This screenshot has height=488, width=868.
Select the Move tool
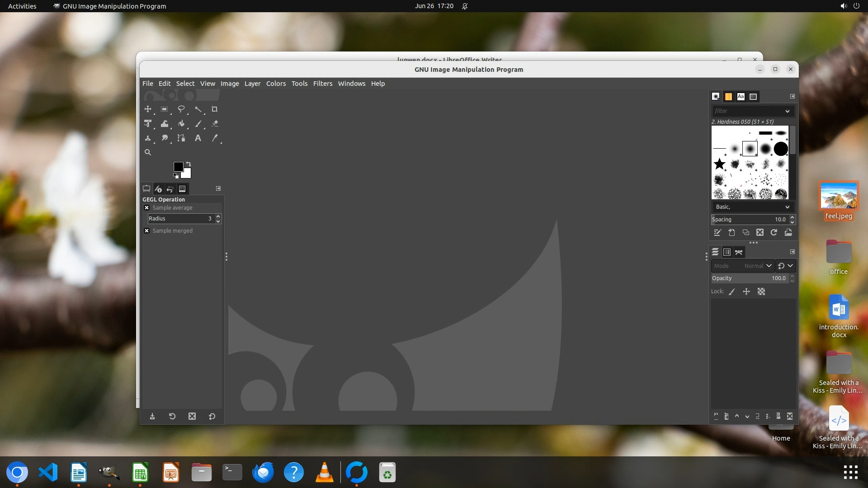[x=148, y=109]
